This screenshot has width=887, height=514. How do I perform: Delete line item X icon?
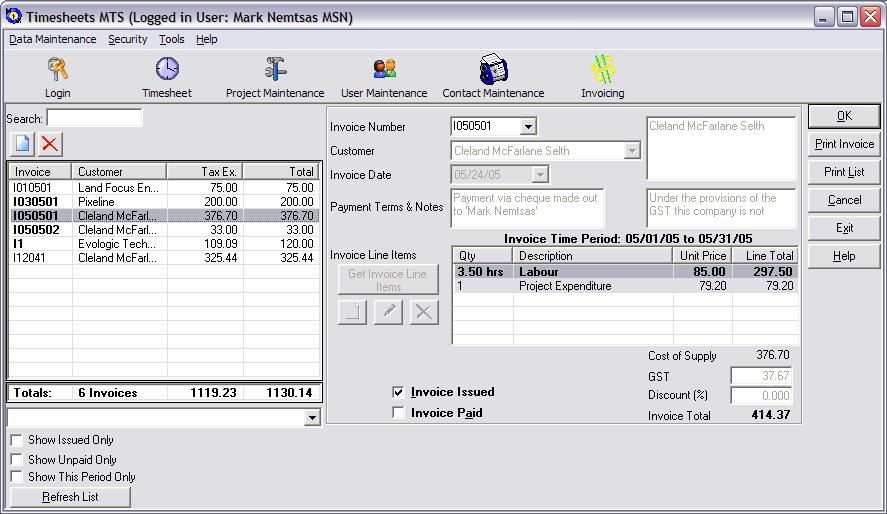424,312
